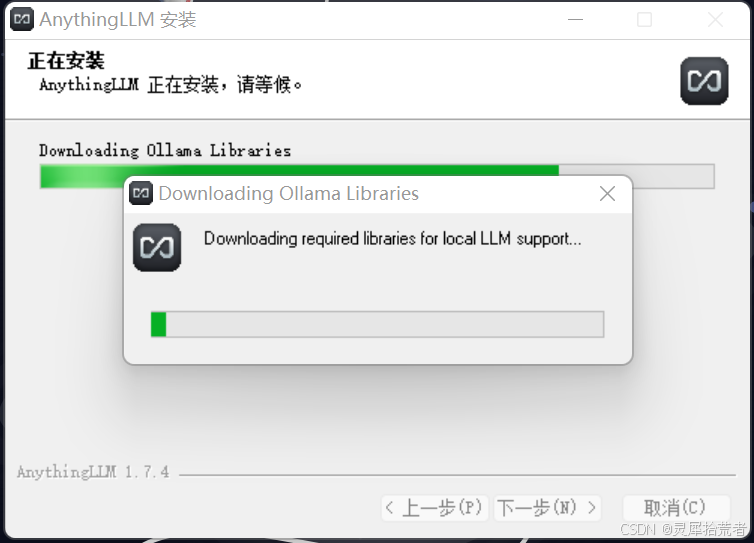Screen dimensions: 754x543
Task: Minimize the AnythingLLM installer window
Action: [575, 20]
